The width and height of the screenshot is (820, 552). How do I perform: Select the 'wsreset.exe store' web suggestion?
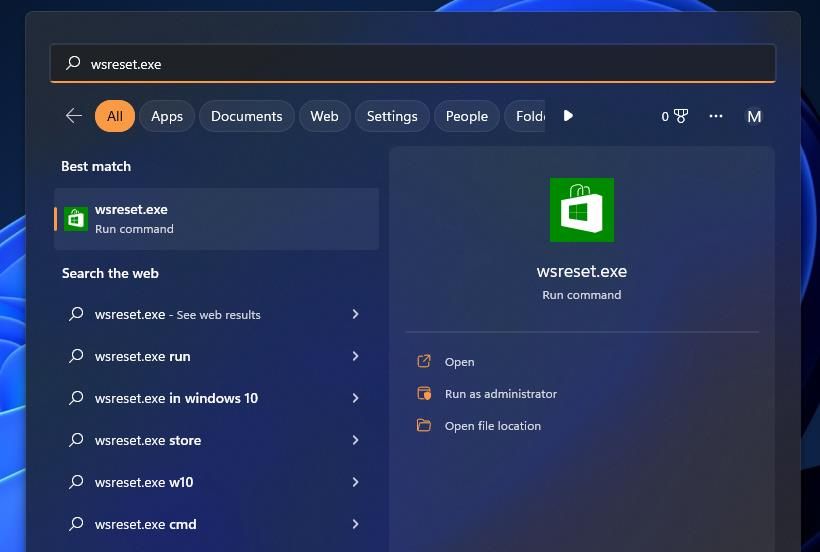[217, 440]
